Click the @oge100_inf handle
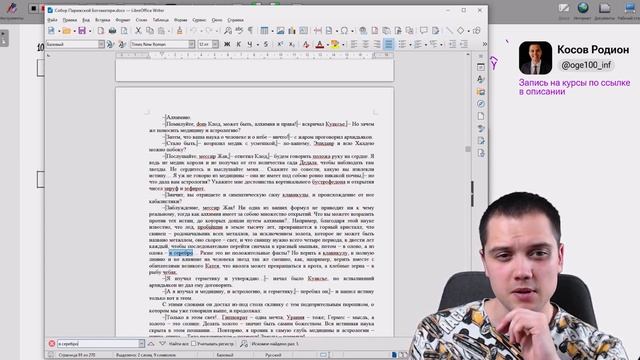Image resolution: width=640 pixels, height=360 pixels. click(x=586, y=65)
